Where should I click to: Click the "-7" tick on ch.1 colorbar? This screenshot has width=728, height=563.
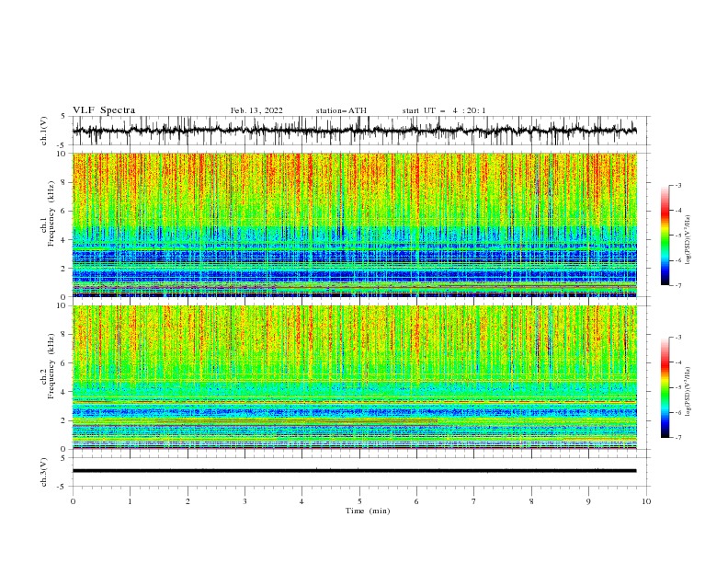[677, 285]
